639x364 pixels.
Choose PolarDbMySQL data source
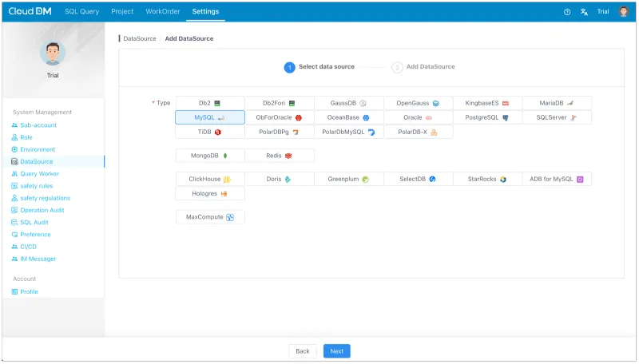[349, 132]
